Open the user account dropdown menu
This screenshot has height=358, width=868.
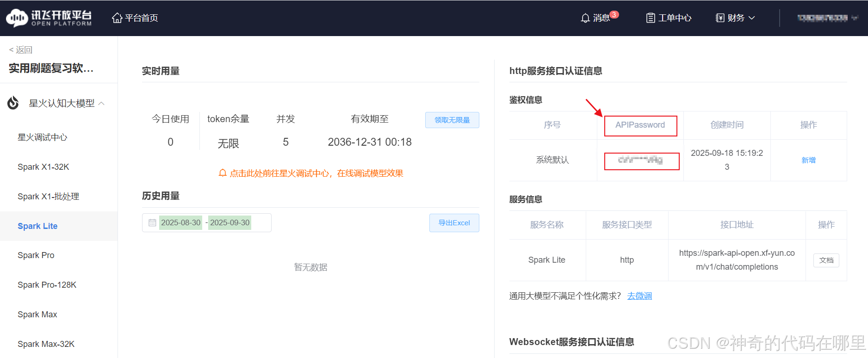click(x=827, y=18)
